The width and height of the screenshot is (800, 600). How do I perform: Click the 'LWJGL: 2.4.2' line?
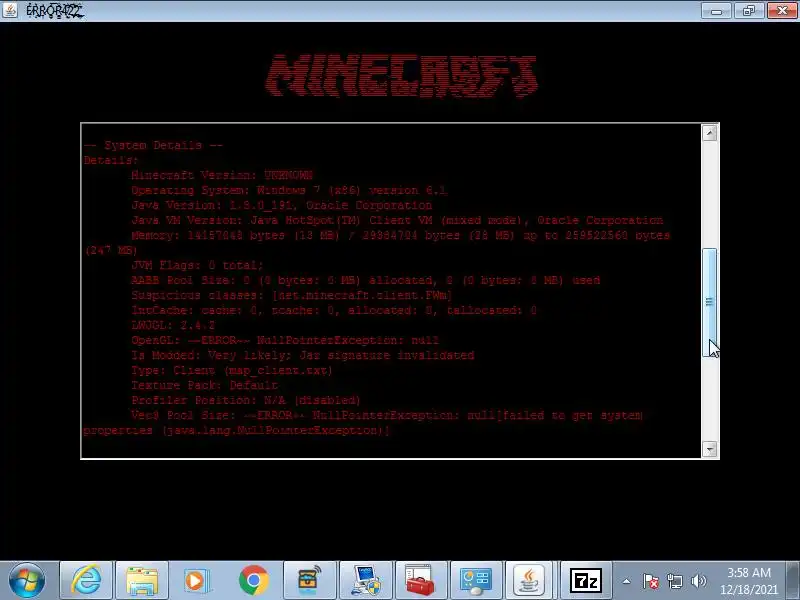173,326
